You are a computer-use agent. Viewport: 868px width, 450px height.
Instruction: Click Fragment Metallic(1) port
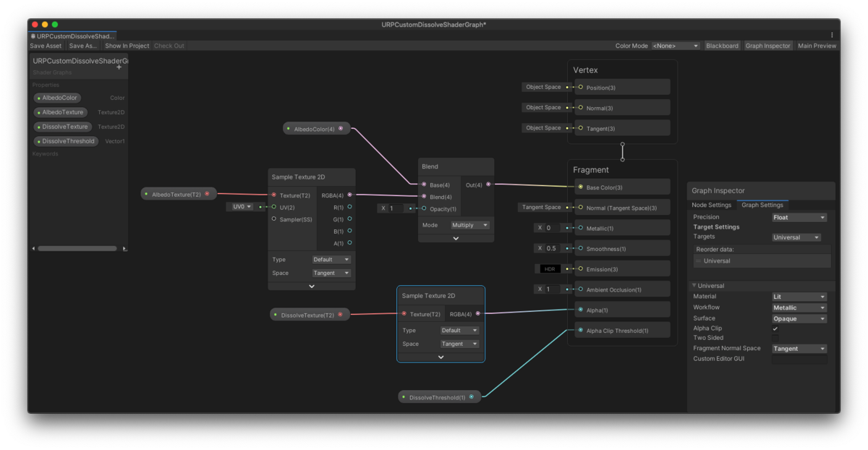580,228
